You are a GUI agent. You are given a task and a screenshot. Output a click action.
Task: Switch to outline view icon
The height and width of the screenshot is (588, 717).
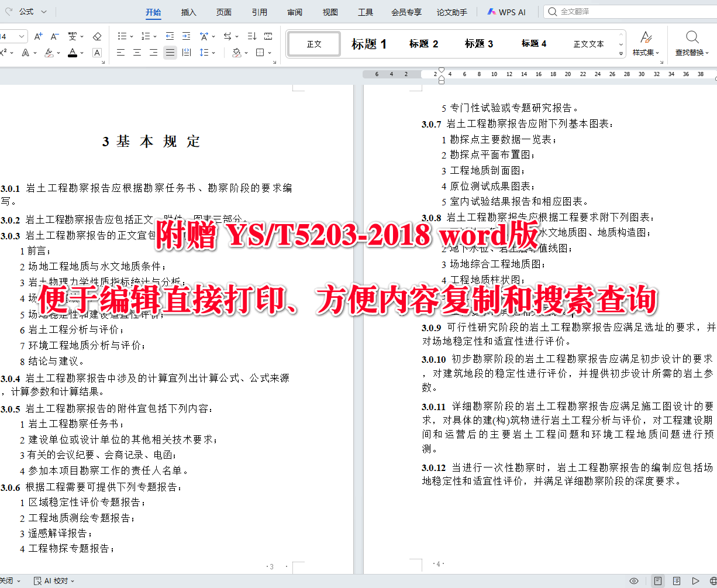(x=677, y=581)
